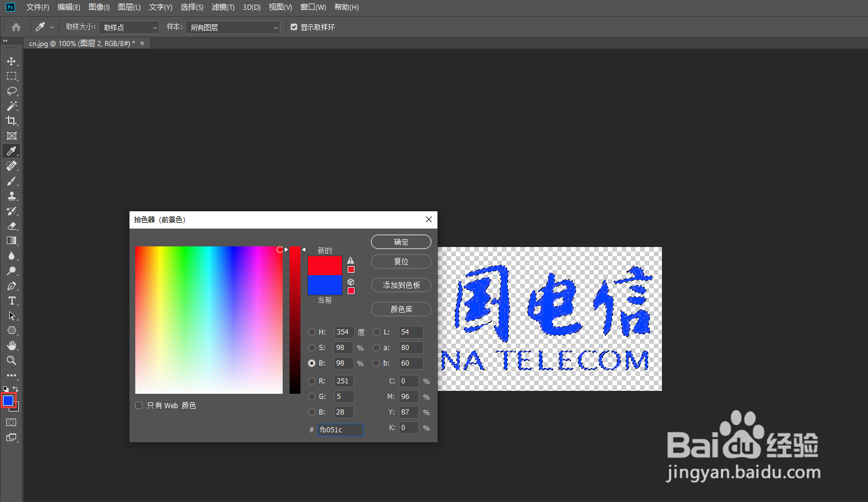Click 确定 button in color picker
The image size is (868, 502).
click(401, 242)
